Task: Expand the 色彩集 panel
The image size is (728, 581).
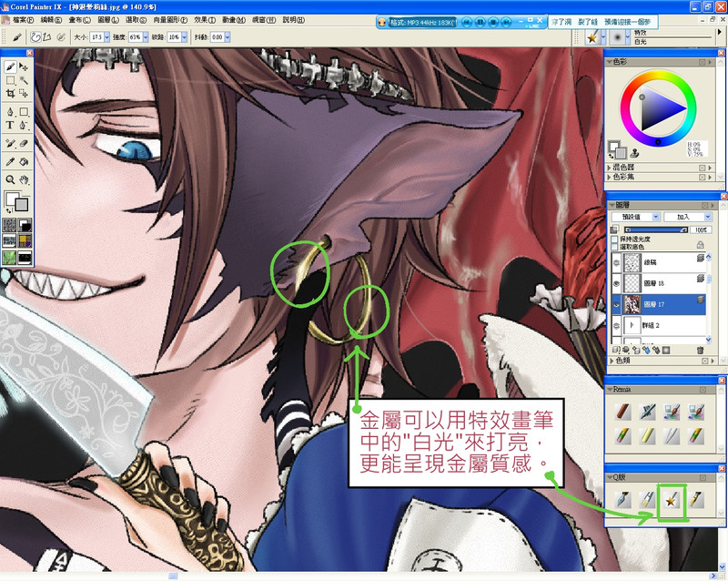Action: click(610, 177)
